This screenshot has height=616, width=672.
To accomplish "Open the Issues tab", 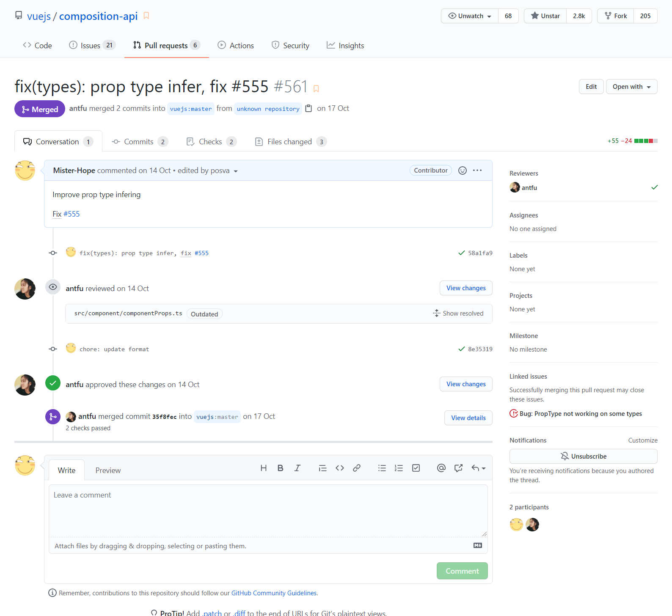I will pyautogui.click(x=92, y=45).
